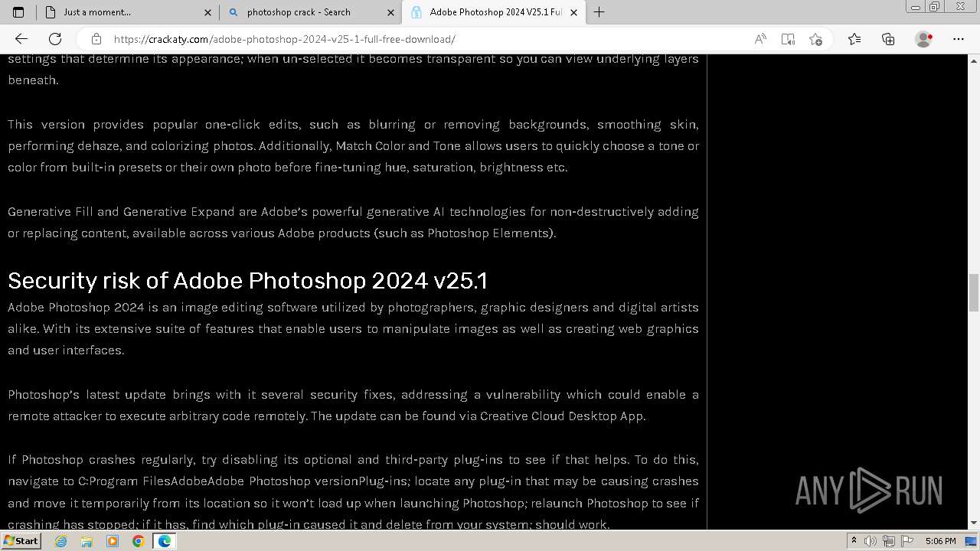Go back to previous page
Viewport: 980px width, 551px height.
pos(21,39)
